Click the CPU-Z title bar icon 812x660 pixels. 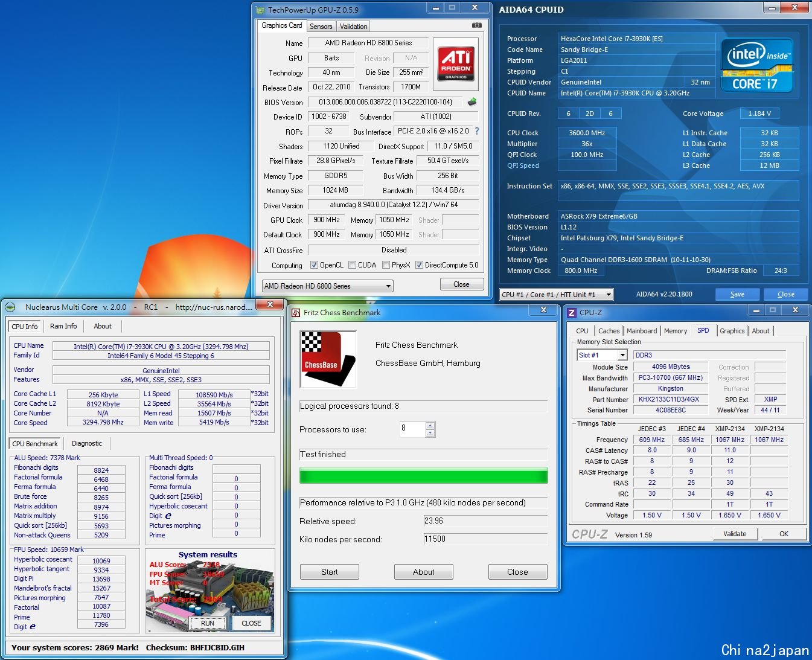coord(572,313)
